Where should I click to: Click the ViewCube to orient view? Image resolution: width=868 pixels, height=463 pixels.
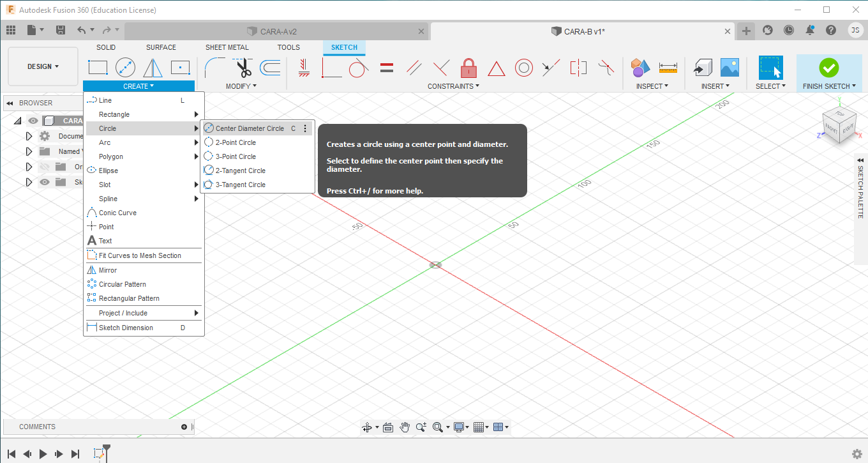point(839,125)
